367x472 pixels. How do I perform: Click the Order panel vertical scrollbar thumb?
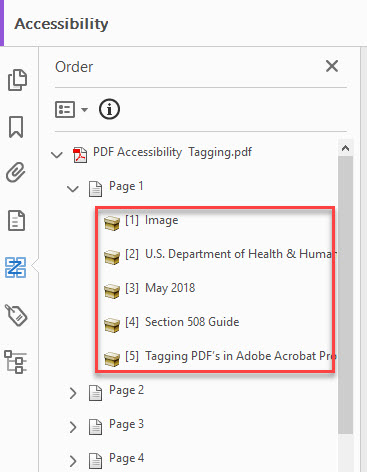coord(345,295)
